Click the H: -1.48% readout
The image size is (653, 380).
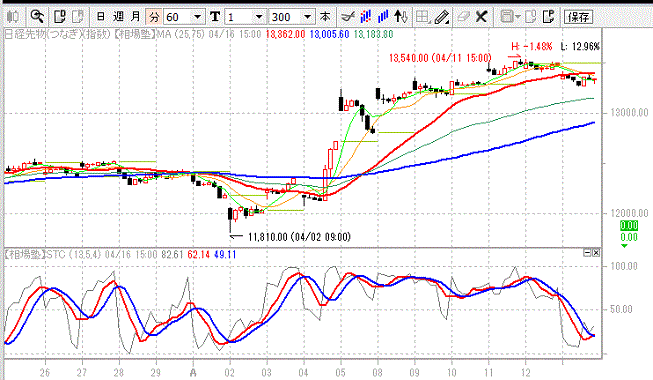[532, 46]
